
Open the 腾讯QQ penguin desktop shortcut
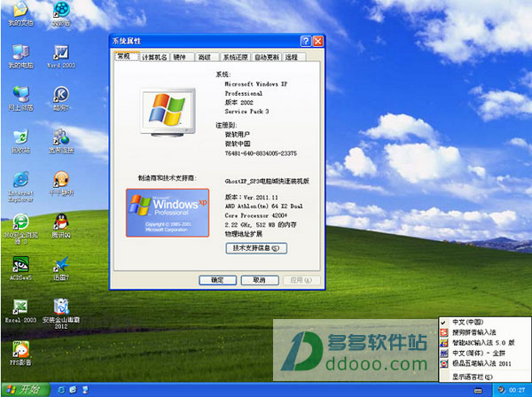pyautogui.click(x=61, y=226)
